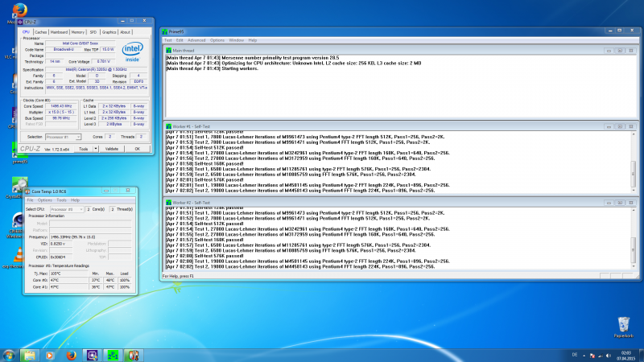Viewport: 644px width, 362px height.
Task: Switch to the SPD tab in CPU-Z
Action: point(93,32)
